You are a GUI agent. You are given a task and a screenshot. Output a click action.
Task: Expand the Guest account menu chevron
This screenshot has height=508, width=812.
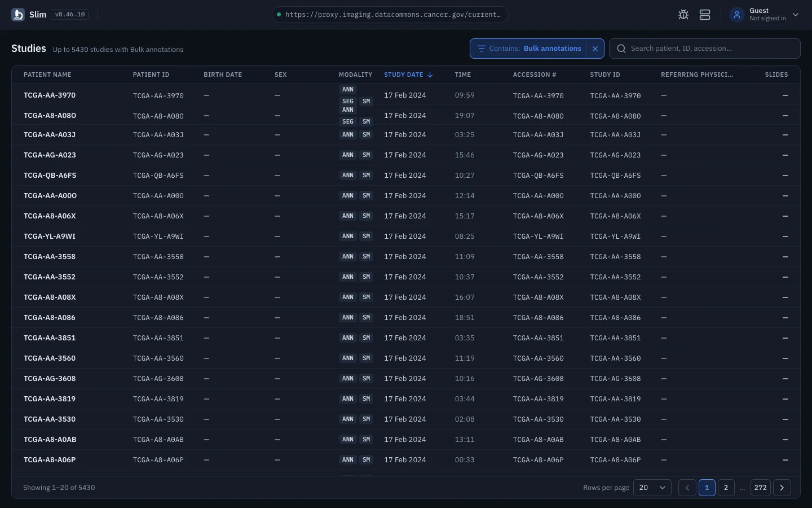[796, 15]
